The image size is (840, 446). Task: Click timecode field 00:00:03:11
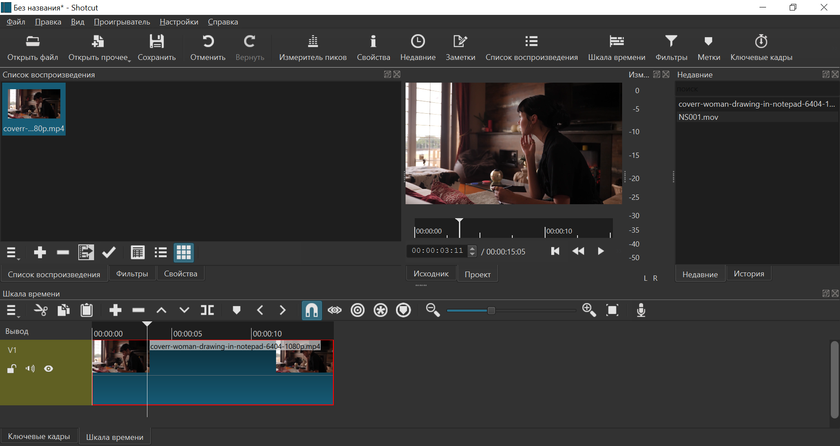pyautogui.click(x=437, y=251)
